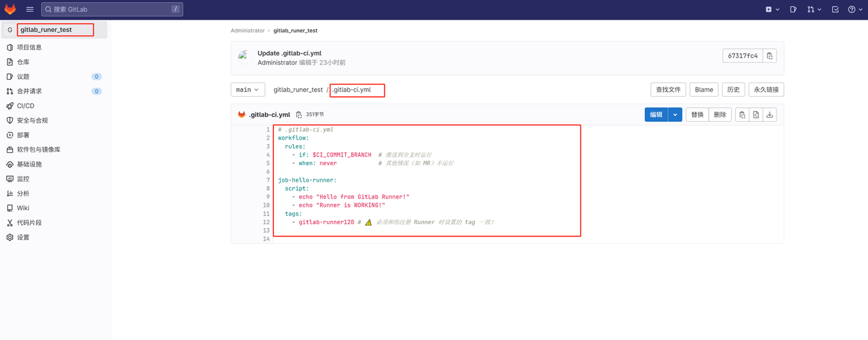Open Wiki from the sidebar
Screen dimensions: 868x340
(x=23, y=208)
